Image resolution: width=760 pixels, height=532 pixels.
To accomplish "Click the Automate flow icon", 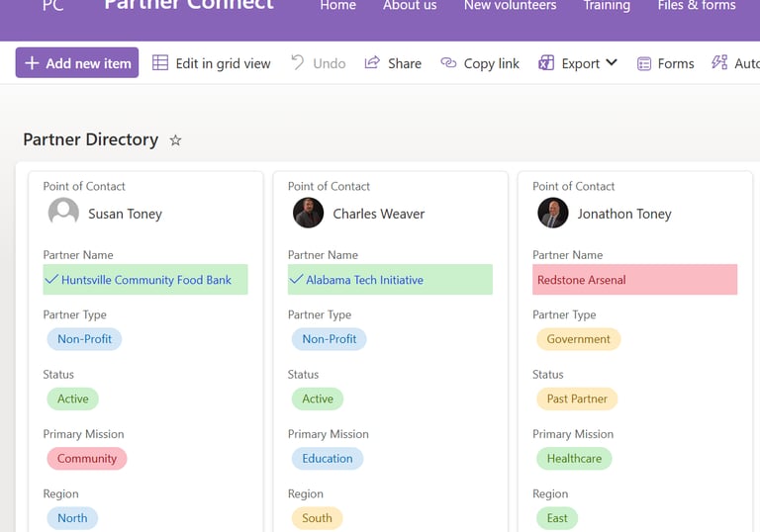I will tap(719, 62).
